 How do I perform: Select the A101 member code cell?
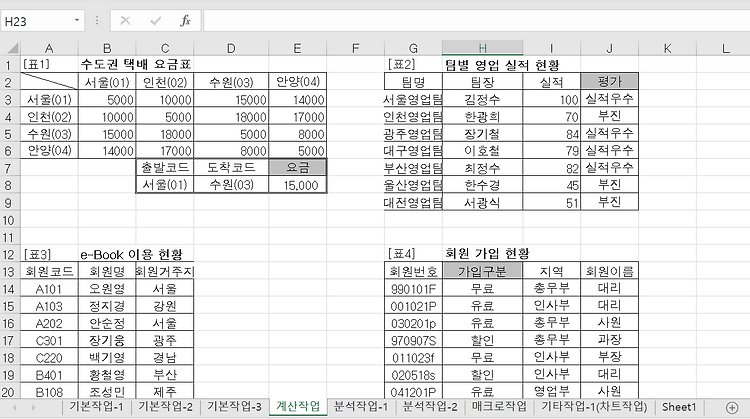point(49,289)
